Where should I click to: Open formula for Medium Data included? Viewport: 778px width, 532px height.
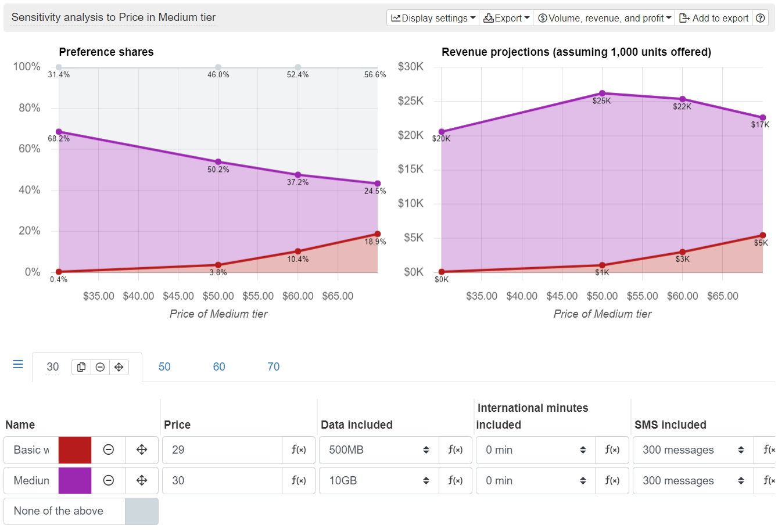pyautogui.click(x=456, y=481)
